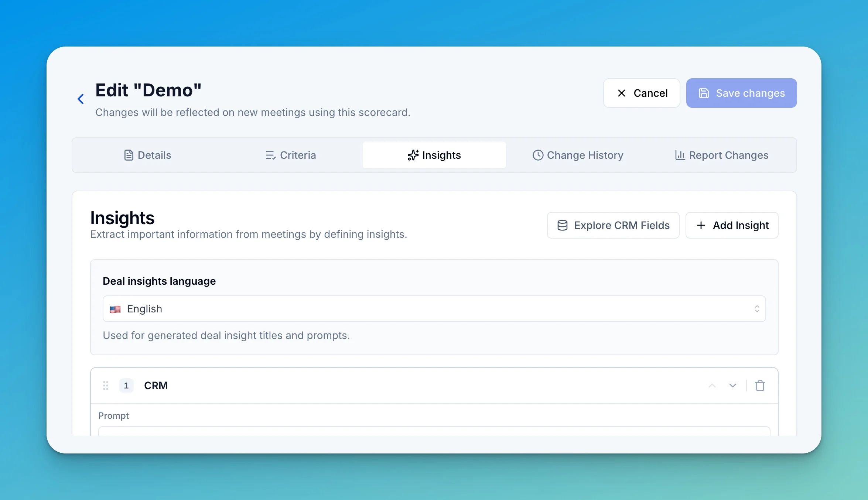
Task: Select the Insights tab
Action: 434,155
